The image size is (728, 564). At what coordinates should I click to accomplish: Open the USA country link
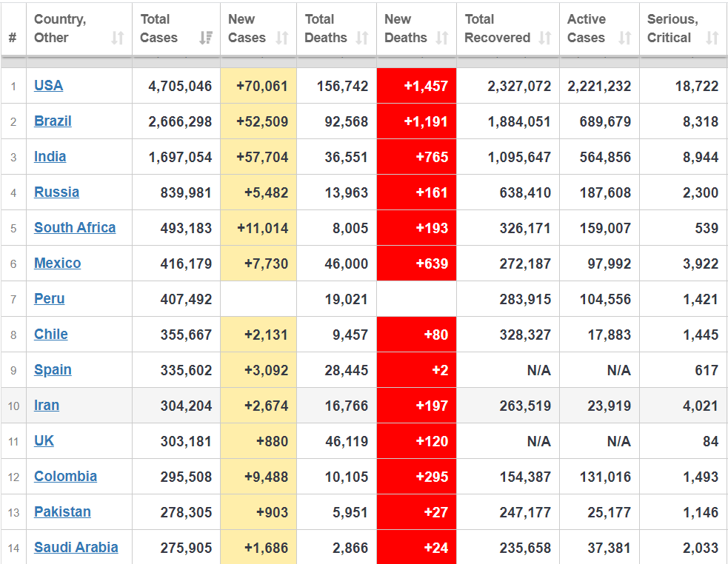tap(48, 85)
